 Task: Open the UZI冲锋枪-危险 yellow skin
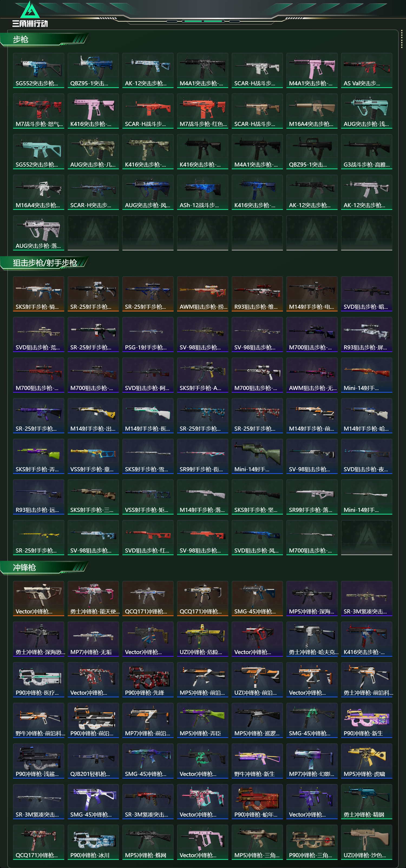pyautogui.click(x=202, y=639)
